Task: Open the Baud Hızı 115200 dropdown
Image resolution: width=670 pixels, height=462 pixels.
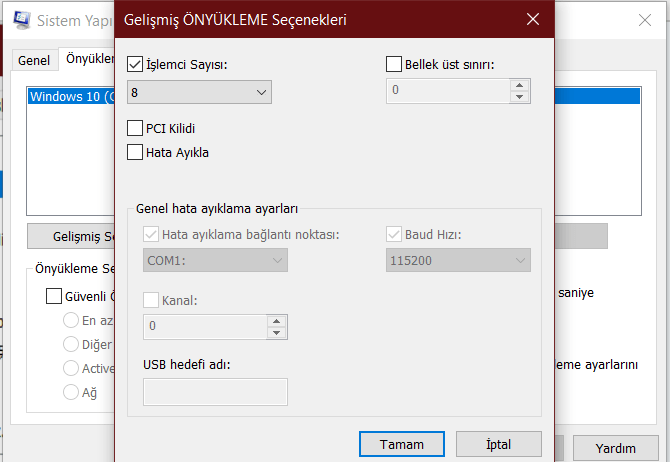Action: point(458,260)
